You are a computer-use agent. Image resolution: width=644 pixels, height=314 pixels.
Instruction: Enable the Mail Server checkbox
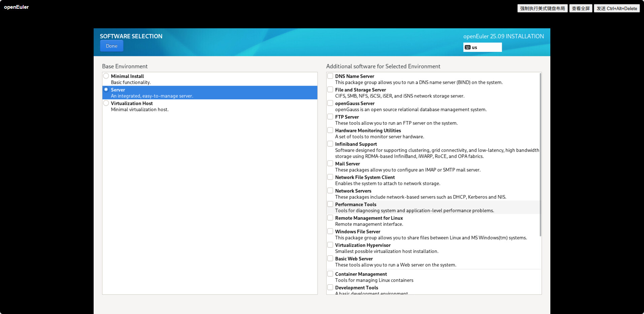[330, 164]
